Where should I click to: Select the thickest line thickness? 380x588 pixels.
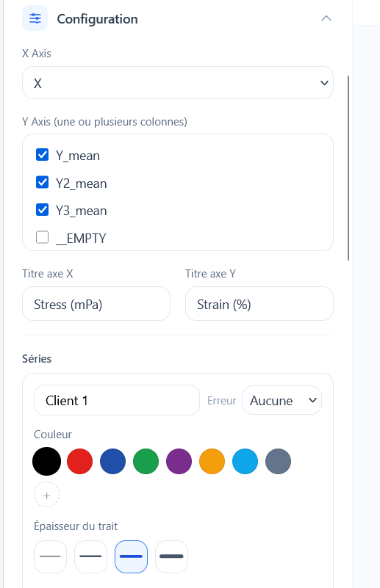pos(171,556)
